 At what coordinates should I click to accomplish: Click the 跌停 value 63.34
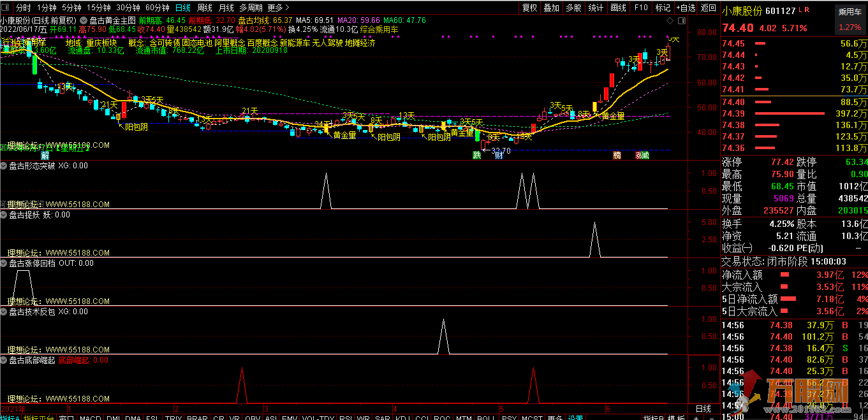pyautogui.click(x=857, y=163)
